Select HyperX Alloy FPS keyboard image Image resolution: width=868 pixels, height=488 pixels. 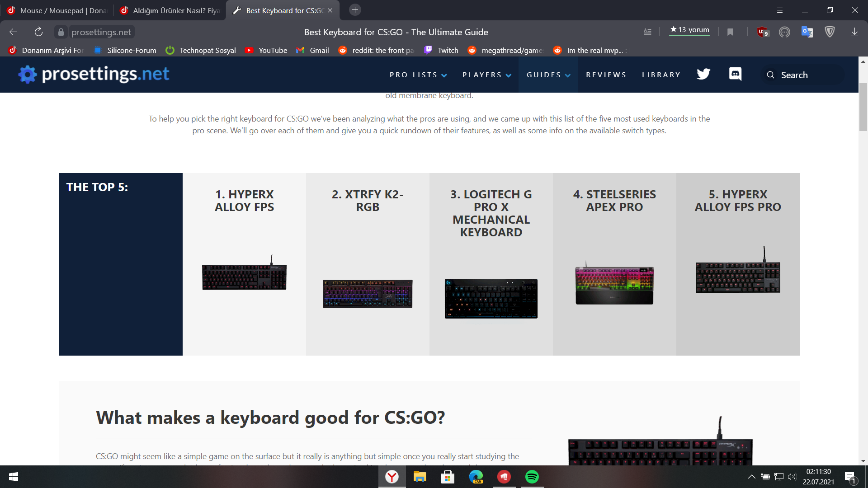(244, 273)
